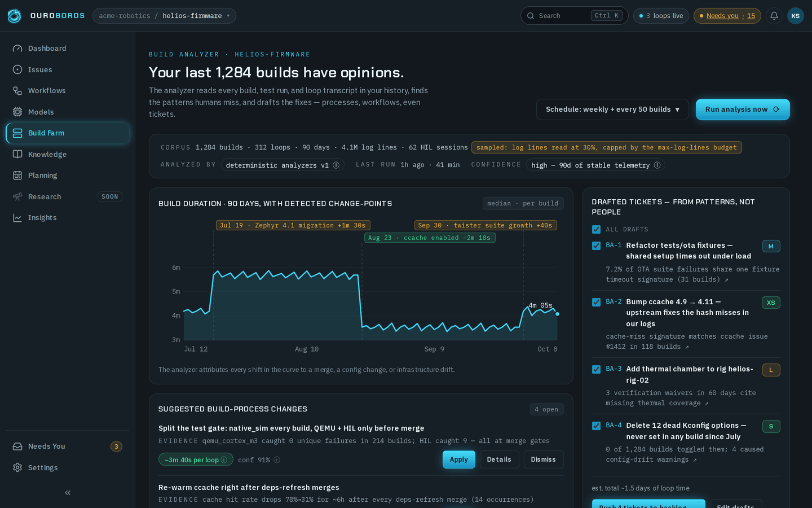Screen dimensions: 812x508
Task: Select the Aug 23 ccache enabled marker
Action: (x=429, y=238)
